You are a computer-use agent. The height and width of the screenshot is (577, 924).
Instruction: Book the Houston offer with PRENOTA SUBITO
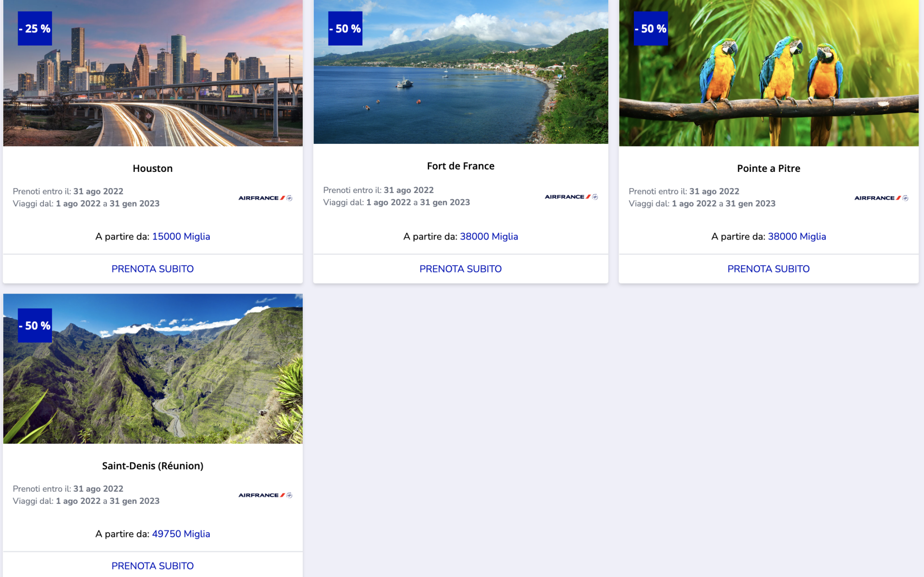pos(152,269)
